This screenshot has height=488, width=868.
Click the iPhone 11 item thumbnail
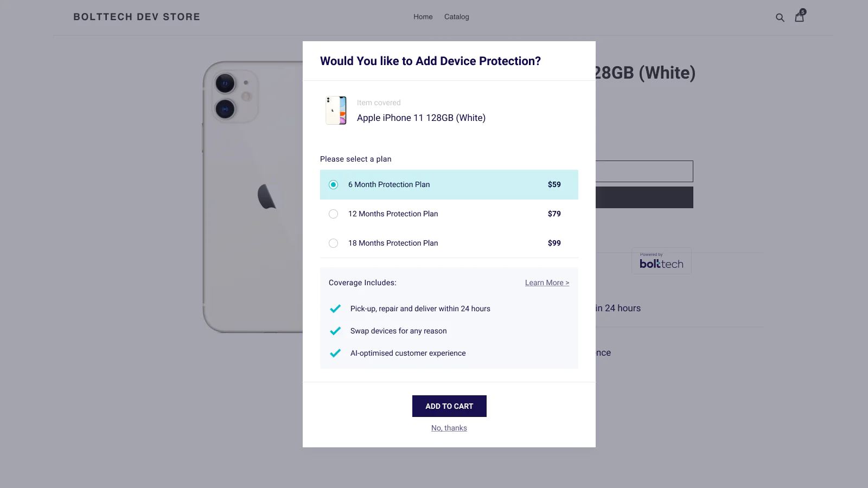click(x=336, y=111)
